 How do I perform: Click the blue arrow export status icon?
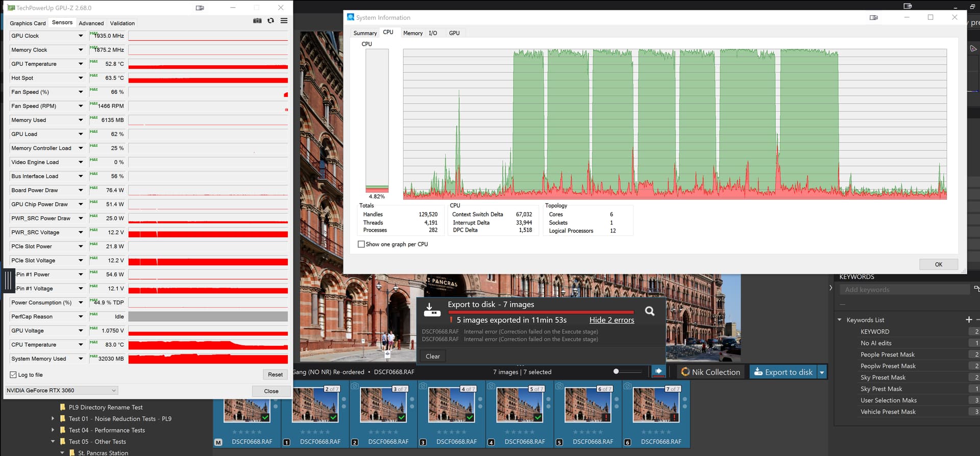[658, 371]
